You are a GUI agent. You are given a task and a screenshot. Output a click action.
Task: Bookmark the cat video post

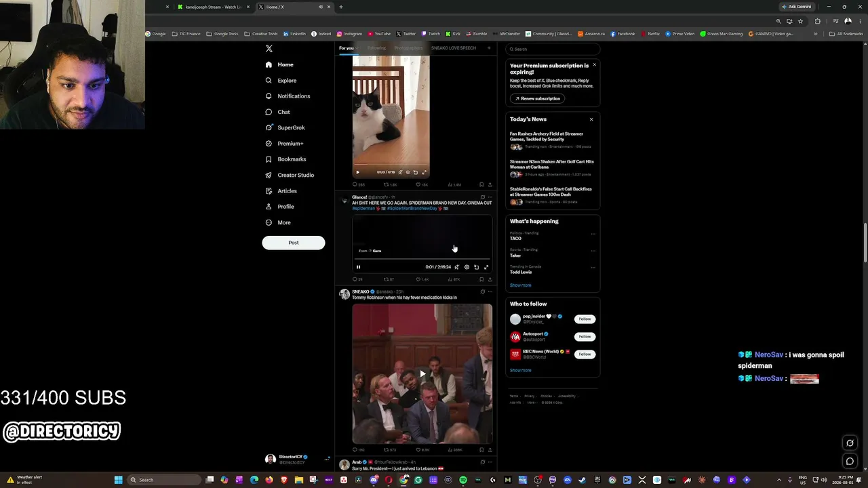pos(481,184)
